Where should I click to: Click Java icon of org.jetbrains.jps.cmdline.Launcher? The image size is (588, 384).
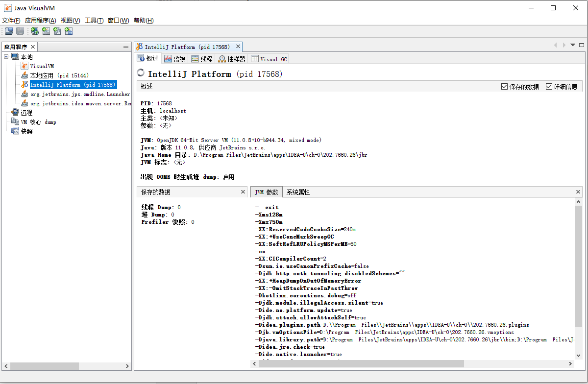(x=25, y=94)
